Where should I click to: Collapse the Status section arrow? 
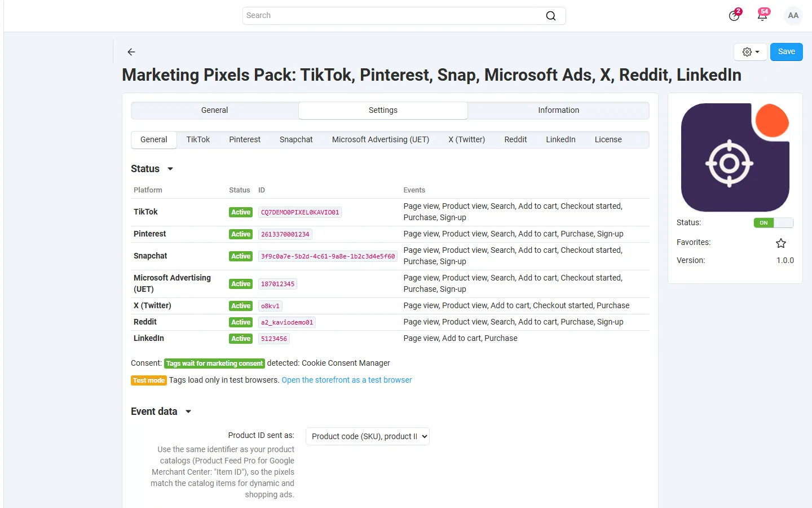pyautogui.click(x=170, y=169)
